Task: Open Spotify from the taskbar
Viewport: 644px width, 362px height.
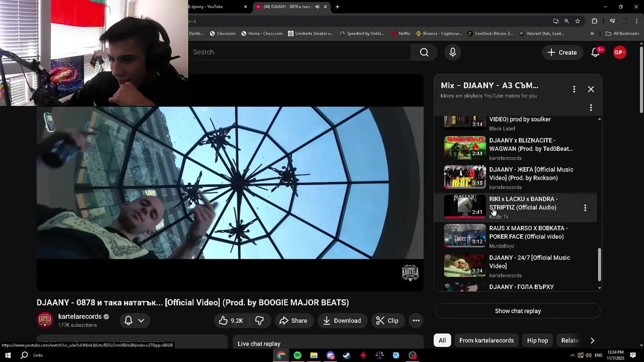Action: (x=297, y=355)
